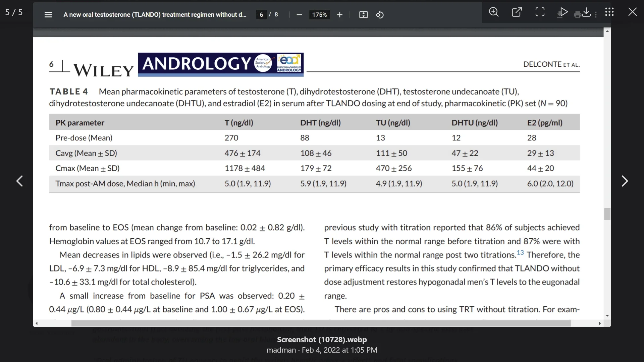644x362 pixels.
Task: Click the scroll down arrow of PDF
Action: pos(607,316)
